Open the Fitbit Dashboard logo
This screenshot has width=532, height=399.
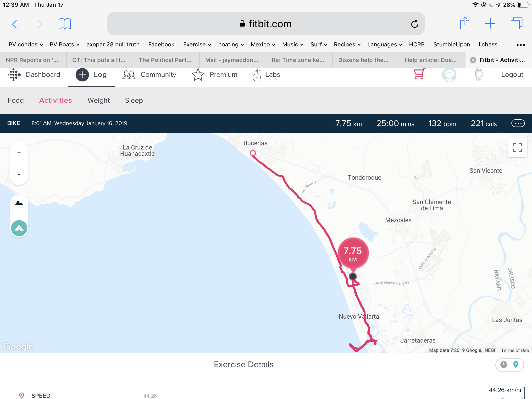14,75
